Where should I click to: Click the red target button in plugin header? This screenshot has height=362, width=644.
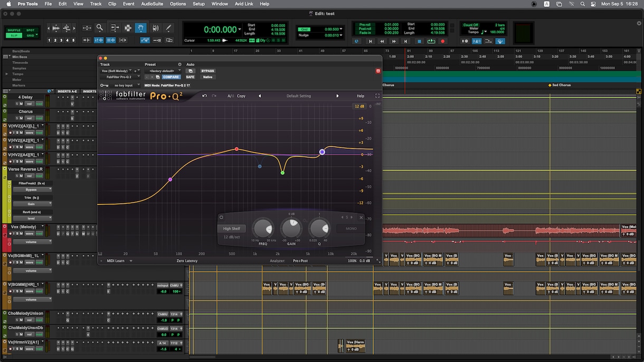378,71
